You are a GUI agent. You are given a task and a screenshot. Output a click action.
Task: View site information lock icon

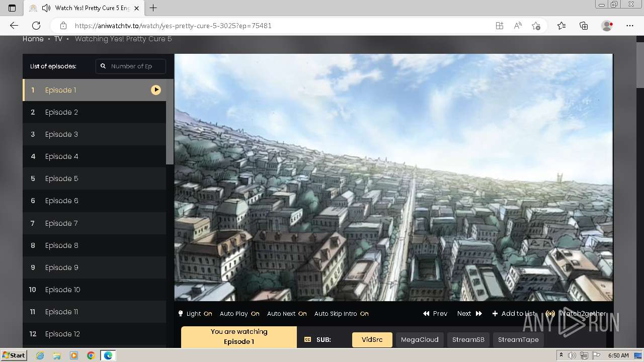point(63,26)
